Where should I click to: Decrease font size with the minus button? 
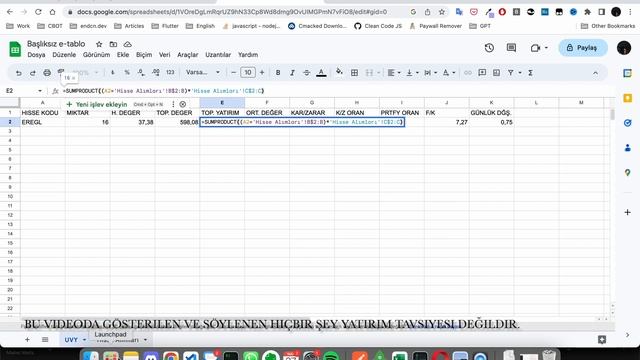point(233,73)
